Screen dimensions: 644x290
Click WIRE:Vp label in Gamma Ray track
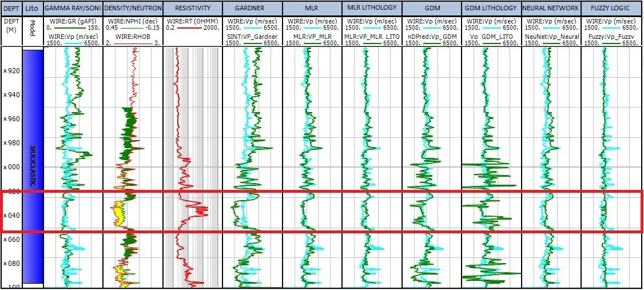72,37
